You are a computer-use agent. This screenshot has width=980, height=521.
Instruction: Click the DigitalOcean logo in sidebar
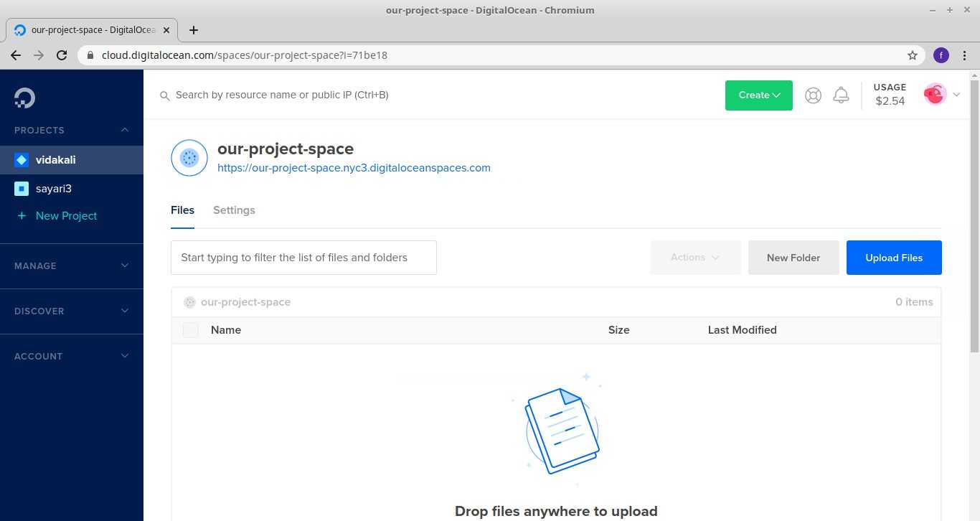24,98
